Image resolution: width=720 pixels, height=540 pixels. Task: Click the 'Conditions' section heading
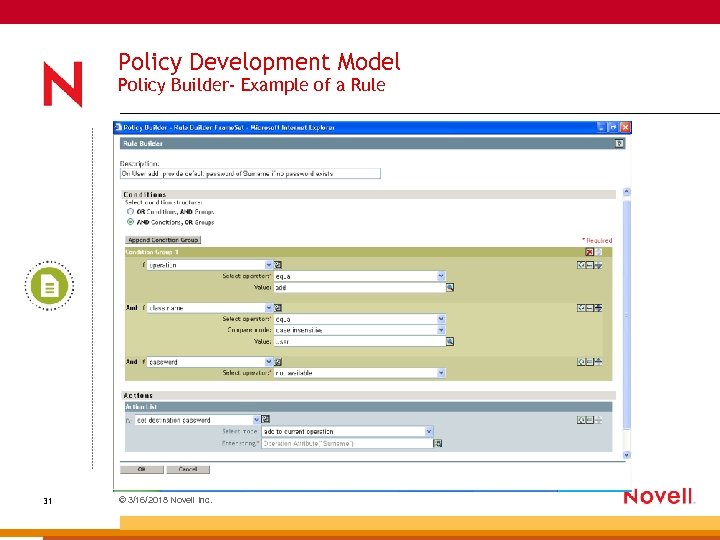tap(145, 195)
